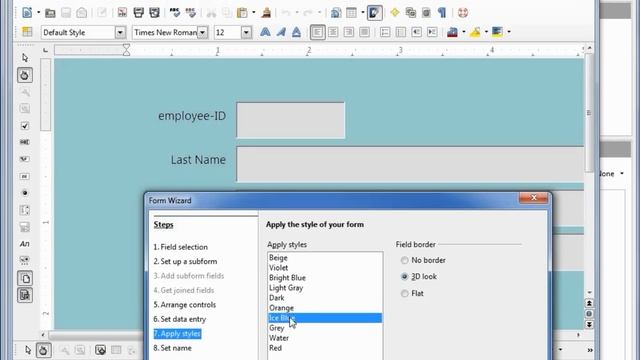
Task: Toggle Design Mode in left Form Controls sidebar
Action: [x=25, y=75]
